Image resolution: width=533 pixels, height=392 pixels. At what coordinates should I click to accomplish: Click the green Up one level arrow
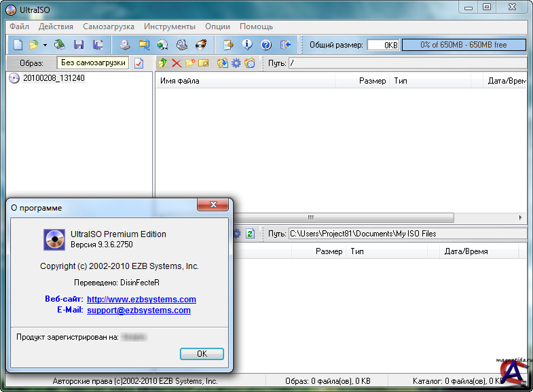point(162,63)
